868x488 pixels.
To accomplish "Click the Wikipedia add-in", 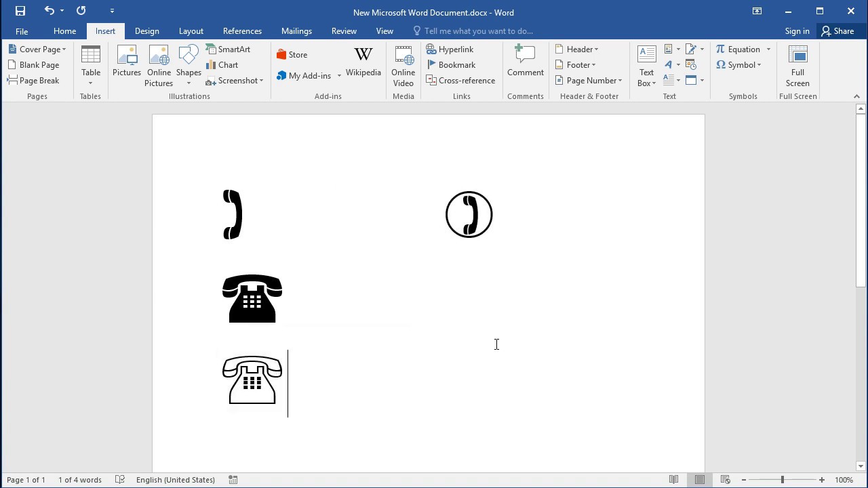I will coord(363,62).
